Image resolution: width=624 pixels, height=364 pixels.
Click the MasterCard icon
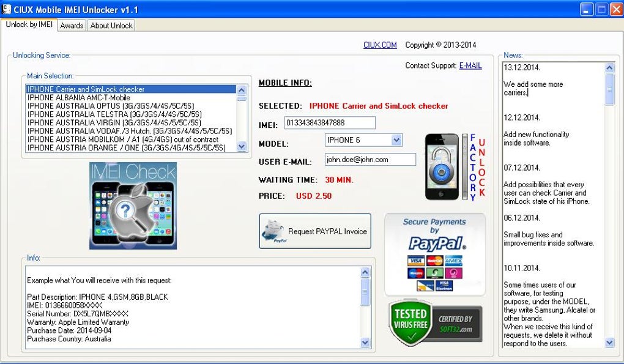point(434,261)
